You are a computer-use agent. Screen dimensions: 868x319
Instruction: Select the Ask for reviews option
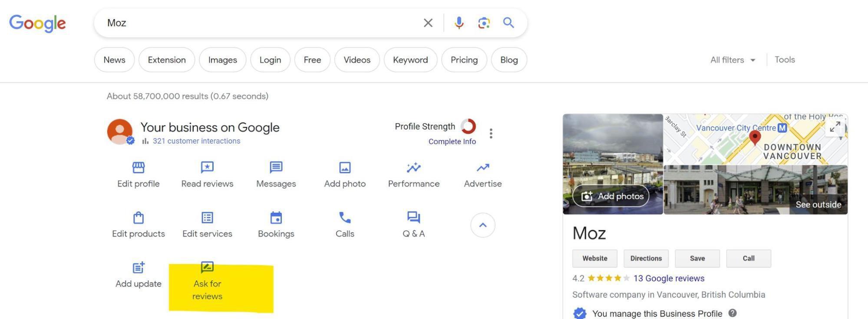(207, 282)
